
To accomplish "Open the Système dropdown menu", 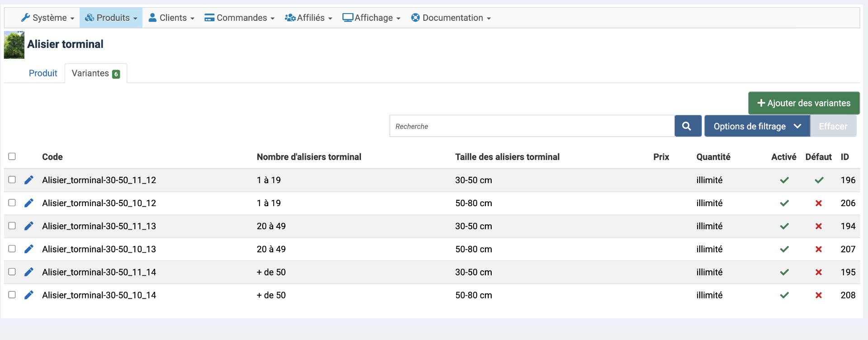I will (x=47, y=18).
